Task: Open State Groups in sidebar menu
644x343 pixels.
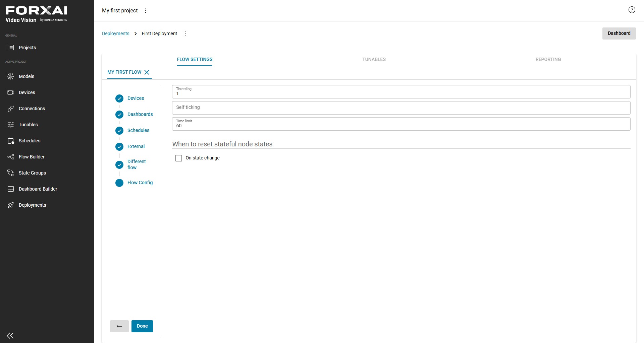Action: point(47,173)
